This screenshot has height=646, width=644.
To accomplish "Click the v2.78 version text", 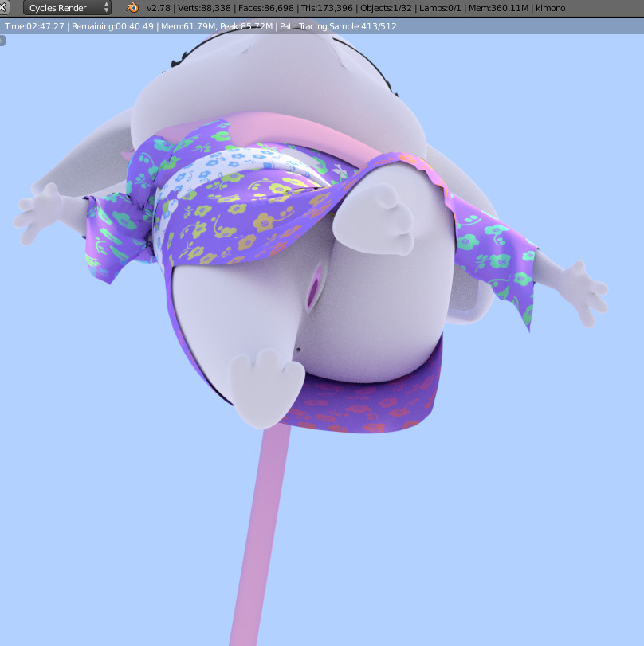I will [x=158, y=8].
